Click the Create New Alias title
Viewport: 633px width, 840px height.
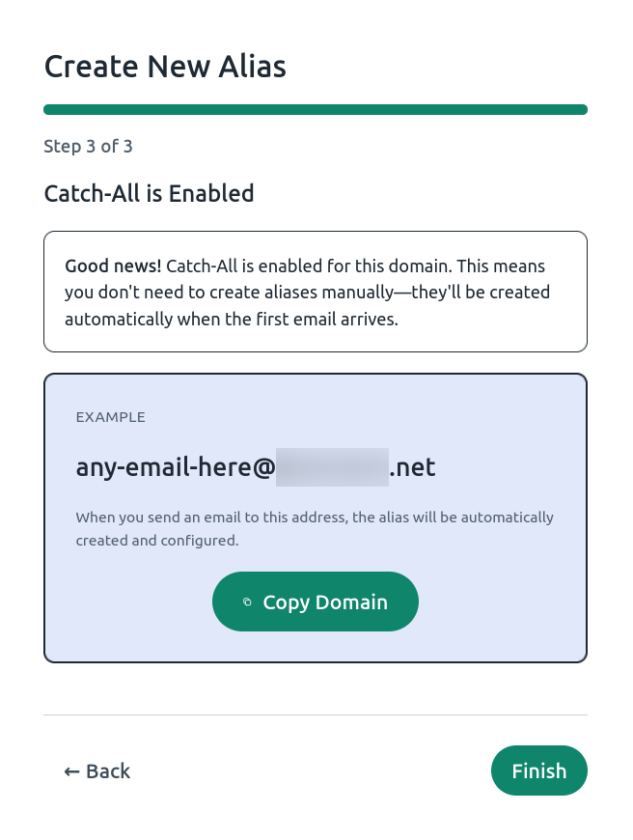(x=165, y=67)
